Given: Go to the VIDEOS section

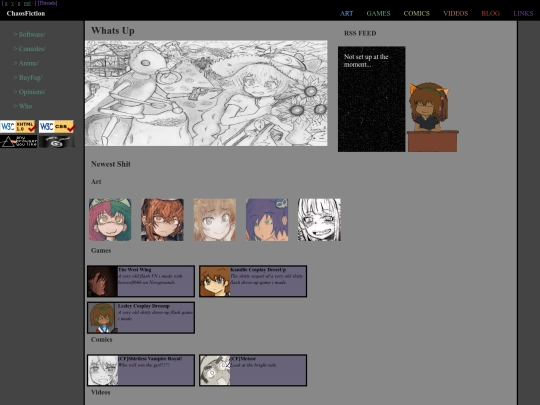Looking at the screenshot, I should tap(455, 13).
